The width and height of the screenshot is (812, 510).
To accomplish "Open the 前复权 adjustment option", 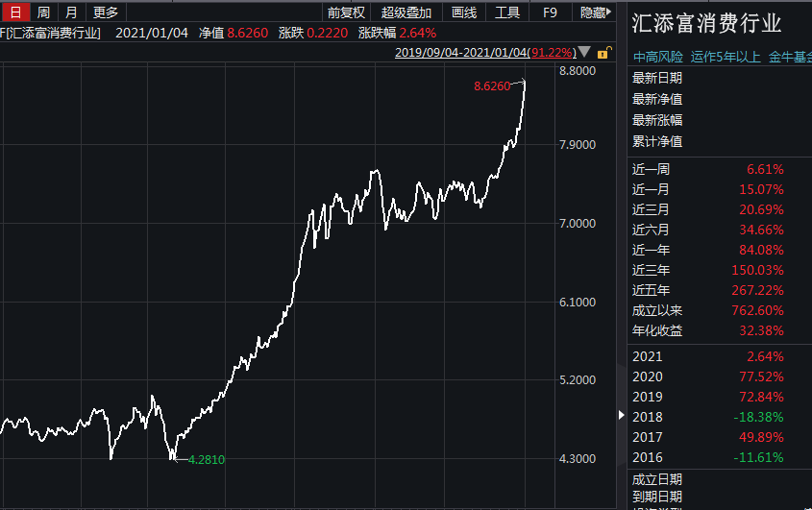I will pos(346,12).
